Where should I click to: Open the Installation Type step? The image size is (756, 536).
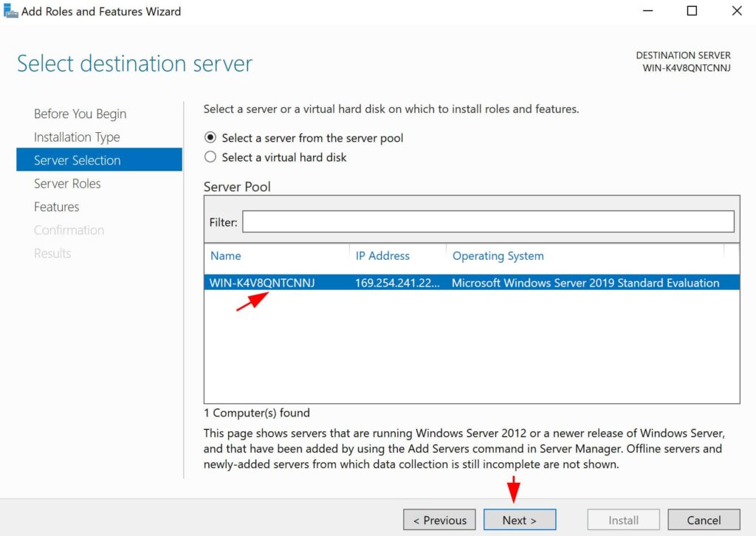pyautogui.click(x=77, y=137)
